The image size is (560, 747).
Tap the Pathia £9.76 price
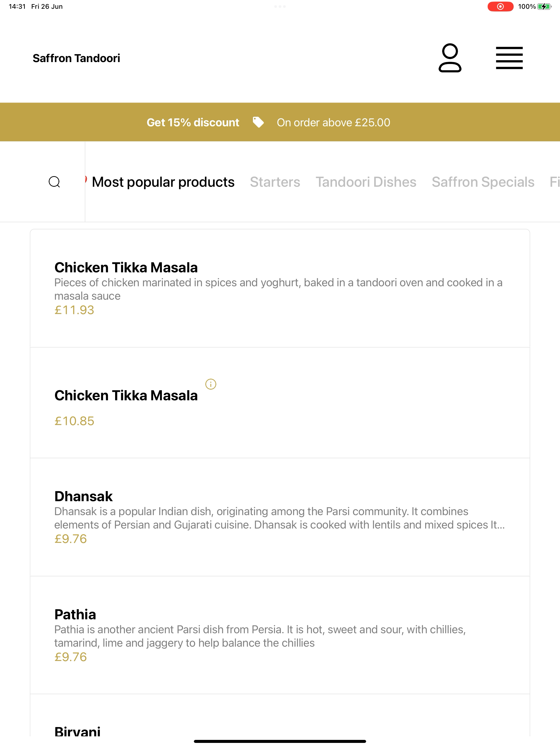pos(71,657)
